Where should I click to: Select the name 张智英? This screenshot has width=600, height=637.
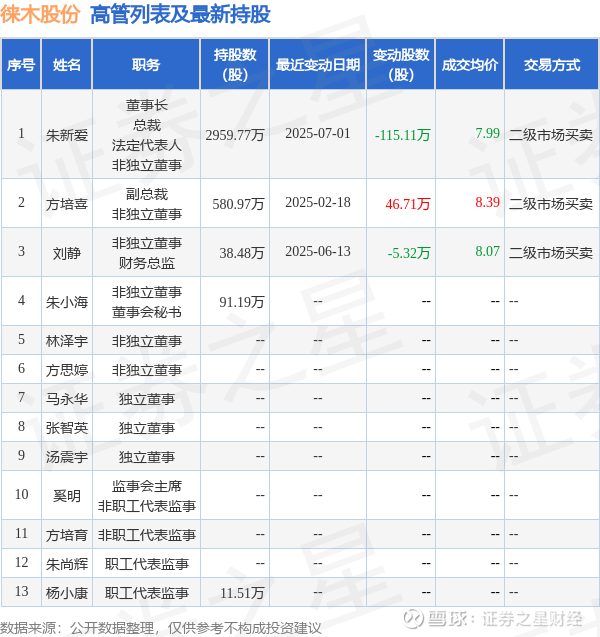point(67,428)
